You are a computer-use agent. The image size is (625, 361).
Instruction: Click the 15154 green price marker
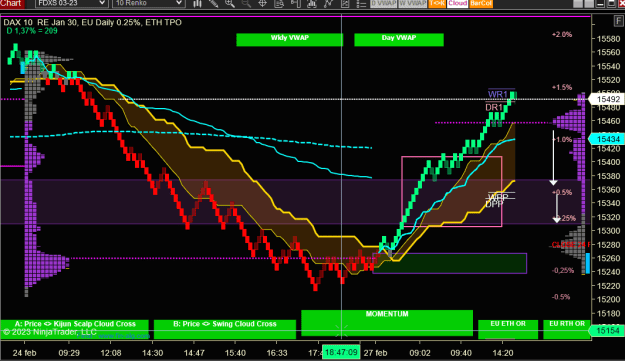tap(606, 330)
